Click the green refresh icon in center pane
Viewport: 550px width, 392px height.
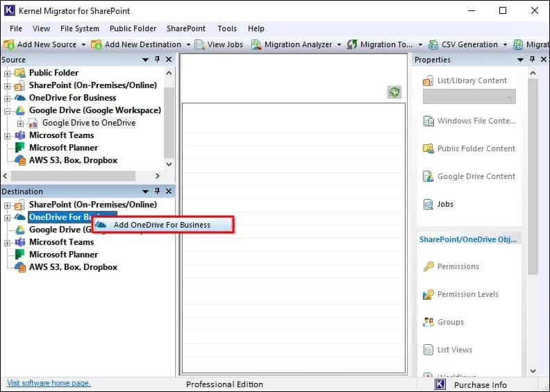[394, 92]
